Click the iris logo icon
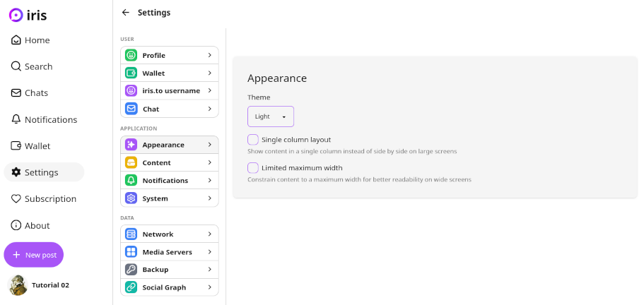 (16, 15)
